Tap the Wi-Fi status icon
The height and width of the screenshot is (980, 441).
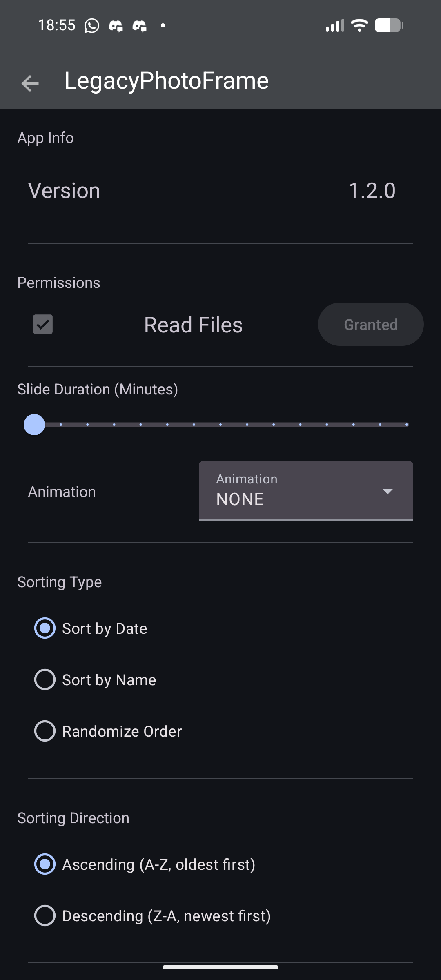coord(359,25)
